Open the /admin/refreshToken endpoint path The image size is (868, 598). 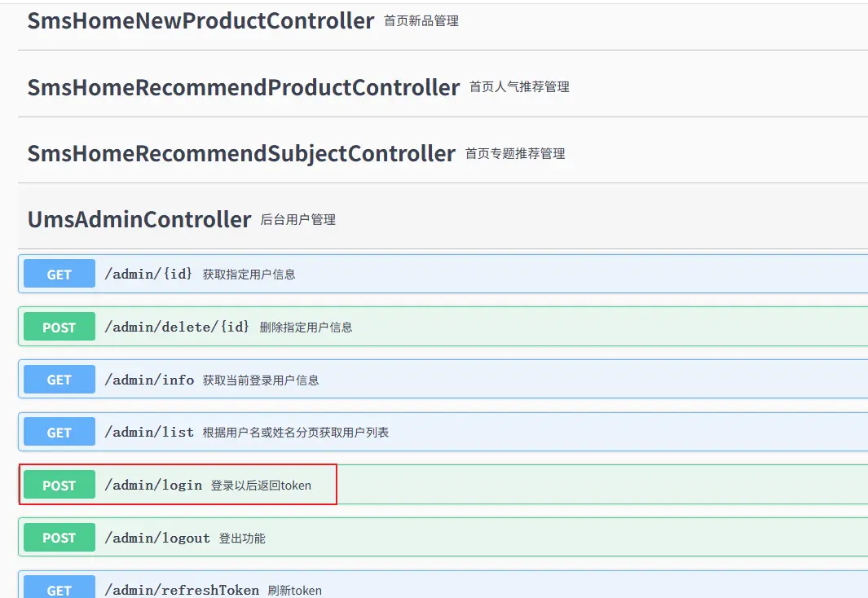[x=182, y=590]
